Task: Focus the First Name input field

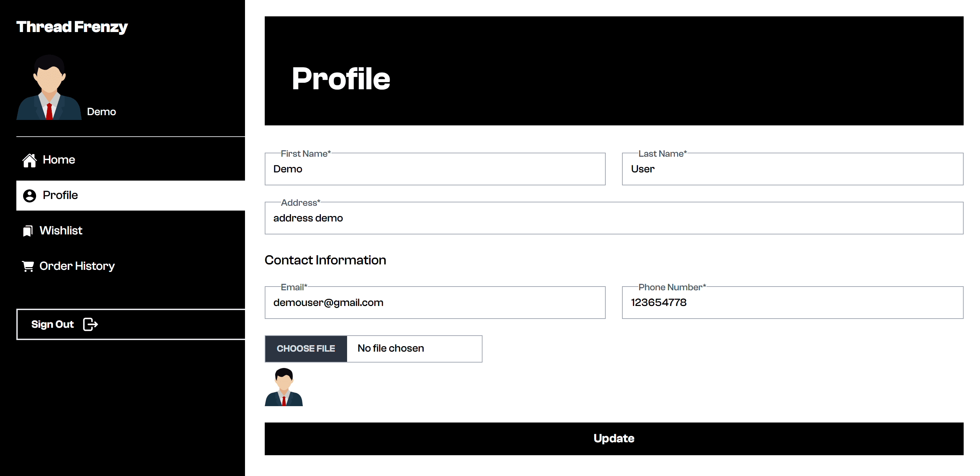Action: pyautogui.click(x=435, y=169)
